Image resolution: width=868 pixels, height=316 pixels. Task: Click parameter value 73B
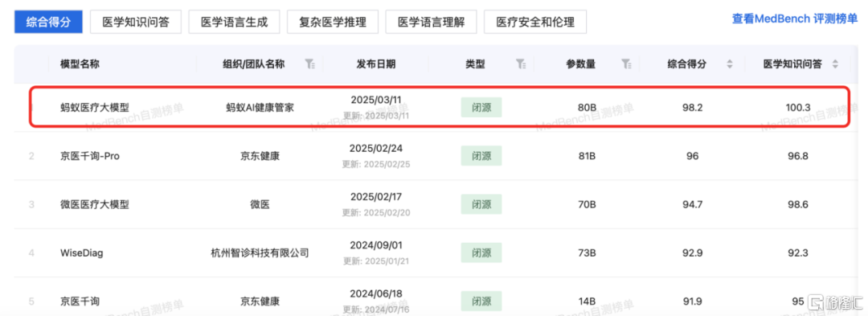click(x=586, y=253)
